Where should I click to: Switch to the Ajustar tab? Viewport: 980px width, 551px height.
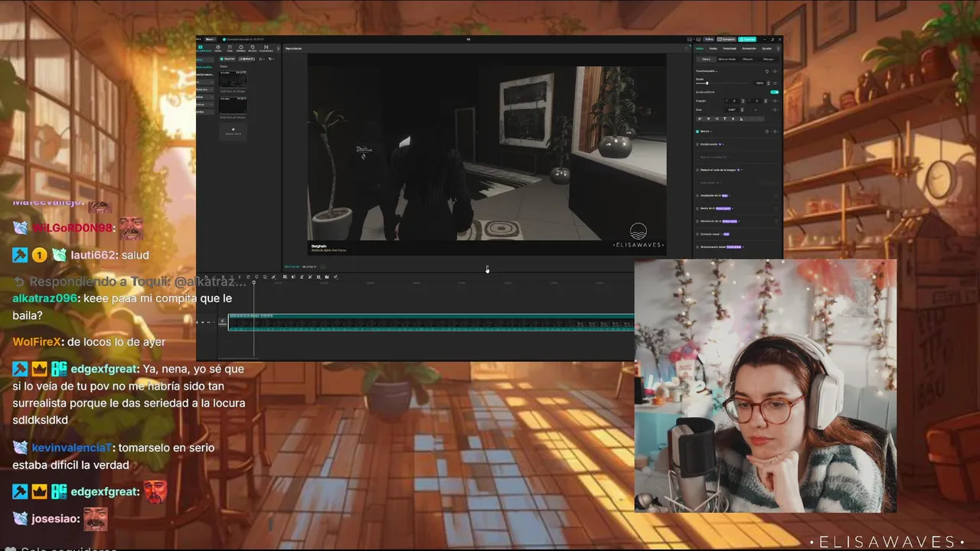pyautogui.click(x=766, y=48)
